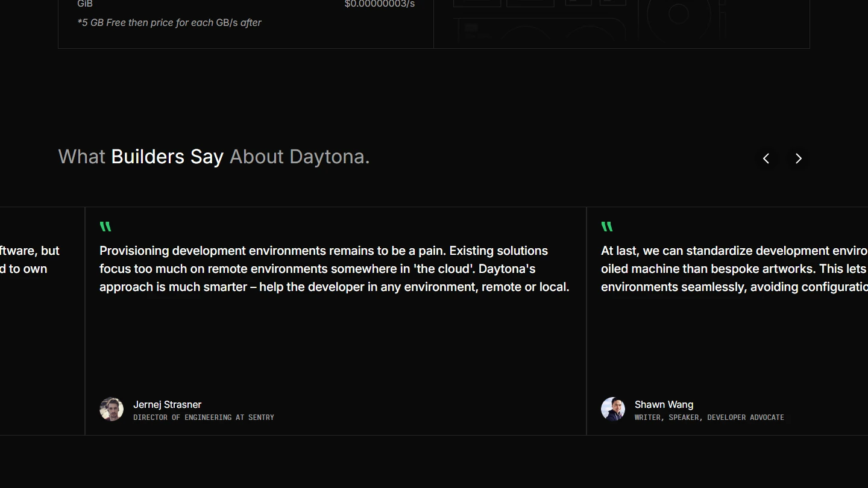The width and height of the screenshot is (868, 488).
Task: Click the word 'Daytona's' in Jernej's quote
Action: 506,269
